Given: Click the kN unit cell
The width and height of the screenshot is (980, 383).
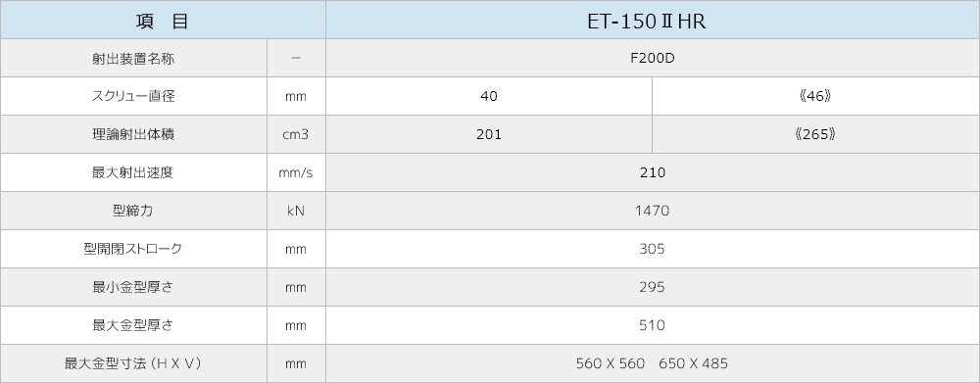Looking at the screenshot, I should click(296, 211).
